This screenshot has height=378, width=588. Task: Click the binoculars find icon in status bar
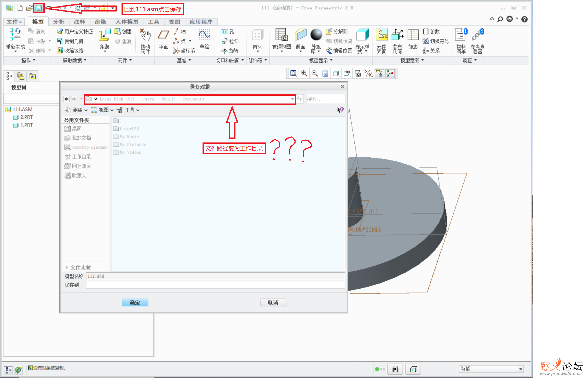[395, 369]
